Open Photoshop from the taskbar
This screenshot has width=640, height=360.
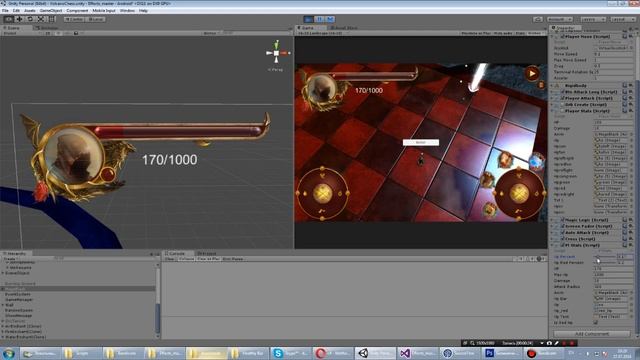click(502, 353)
